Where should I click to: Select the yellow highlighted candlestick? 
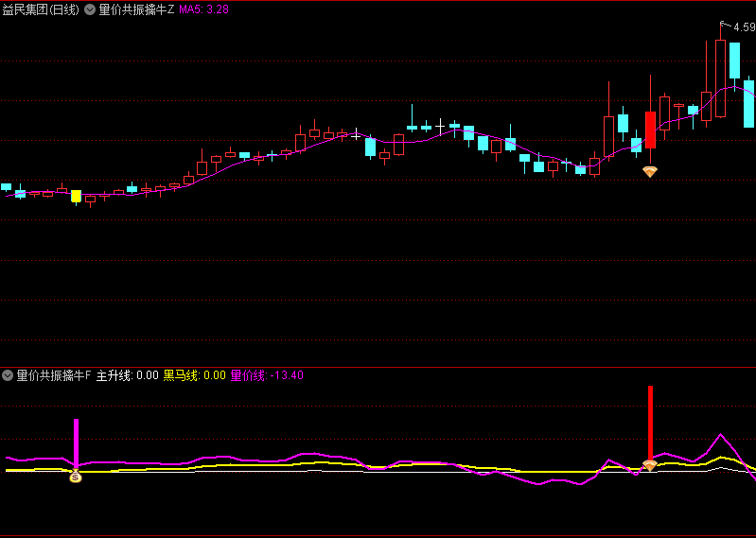click(76, 196)
